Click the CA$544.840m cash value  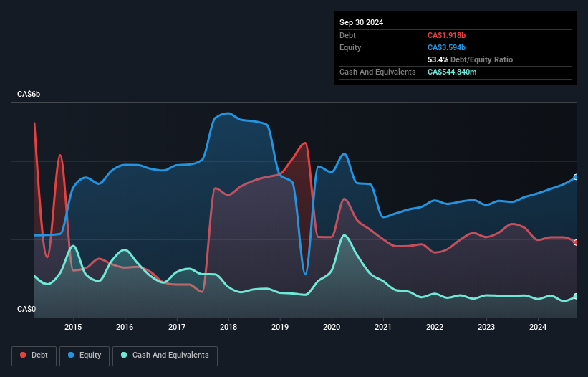point(452,72)
